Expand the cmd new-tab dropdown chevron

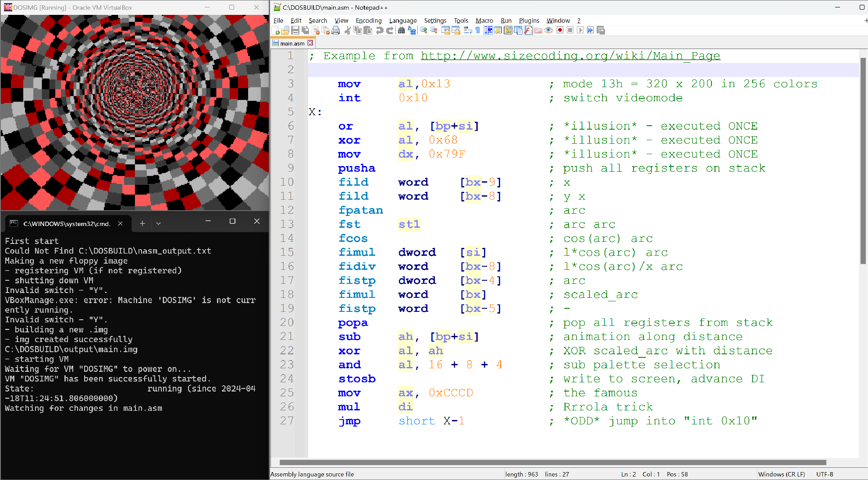[x=158, y=223]
